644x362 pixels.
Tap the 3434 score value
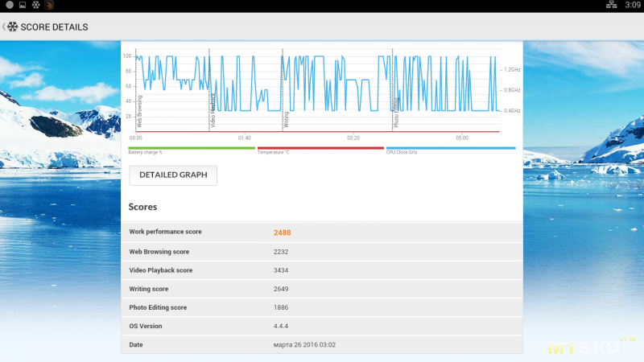tap(281, 270)
